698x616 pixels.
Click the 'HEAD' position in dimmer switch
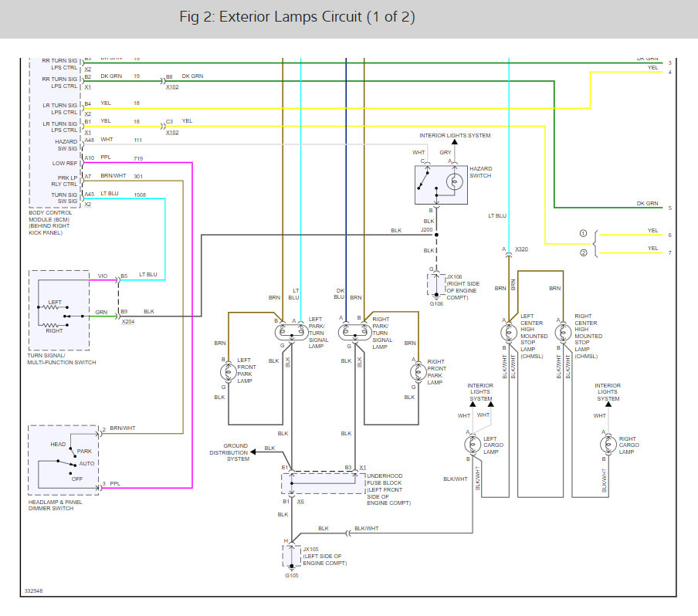pyautogui.click(x=58, y=444)
